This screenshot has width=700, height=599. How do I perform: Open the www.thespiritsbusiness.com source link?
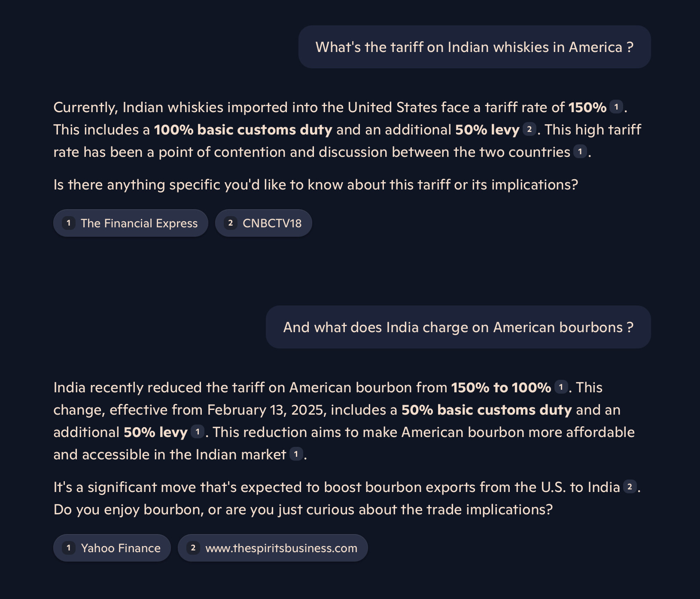click(x=273, y=548)
